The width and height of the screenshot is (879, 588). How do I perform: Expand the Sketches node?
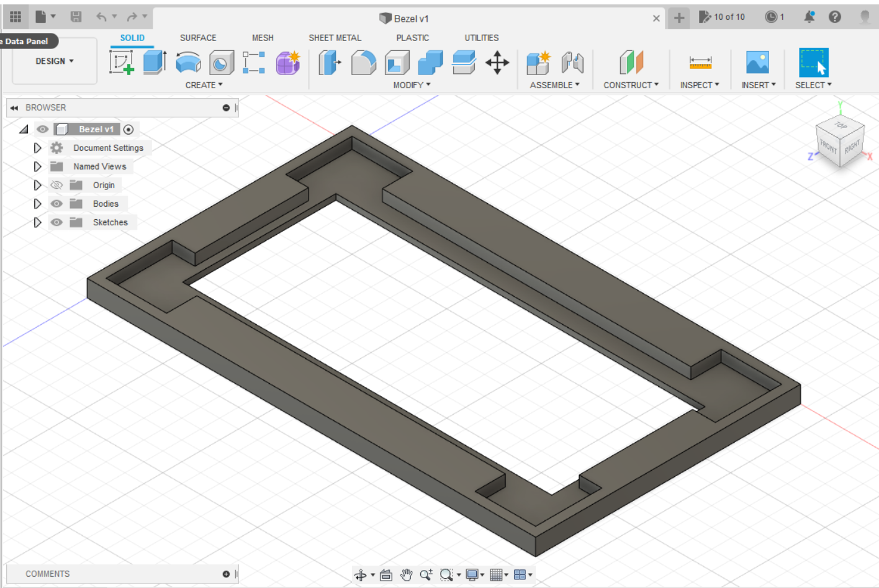[37, 222]
